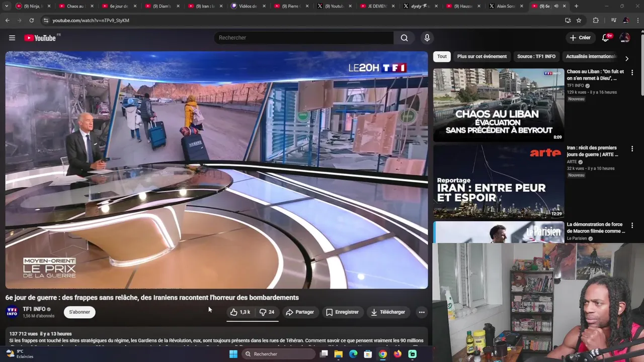Select the Source : TF1 INFO chip
The image size is (644, 362).
(x=536, y=56)
